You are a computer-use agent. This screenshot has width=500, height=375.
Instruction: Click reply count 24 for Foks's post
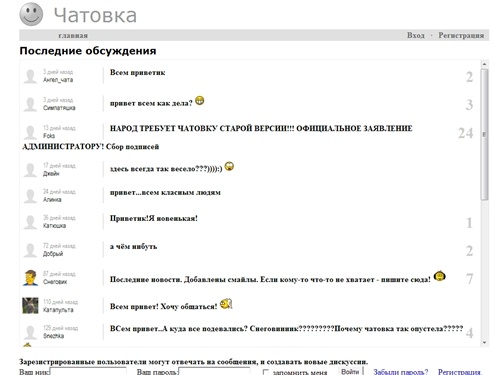coord(466,133)
